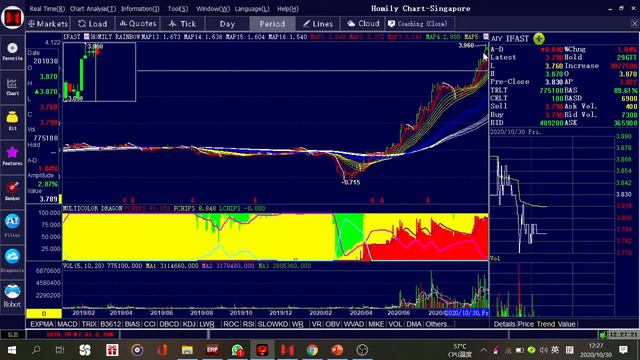
Task: Open the Real Time menu
Action: point(47,9)
